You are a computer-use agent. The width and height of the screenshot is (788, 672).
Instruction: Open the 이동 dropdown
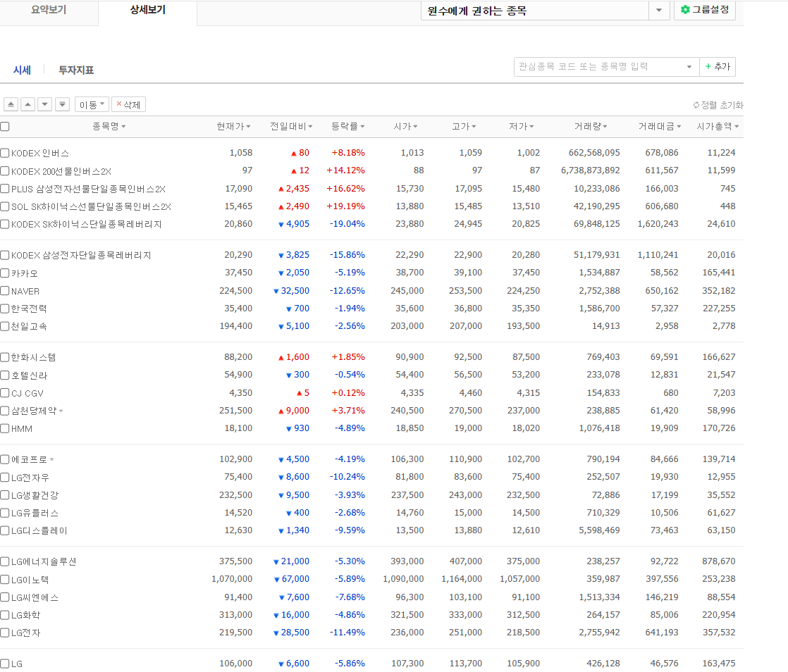tap(92, 104)
